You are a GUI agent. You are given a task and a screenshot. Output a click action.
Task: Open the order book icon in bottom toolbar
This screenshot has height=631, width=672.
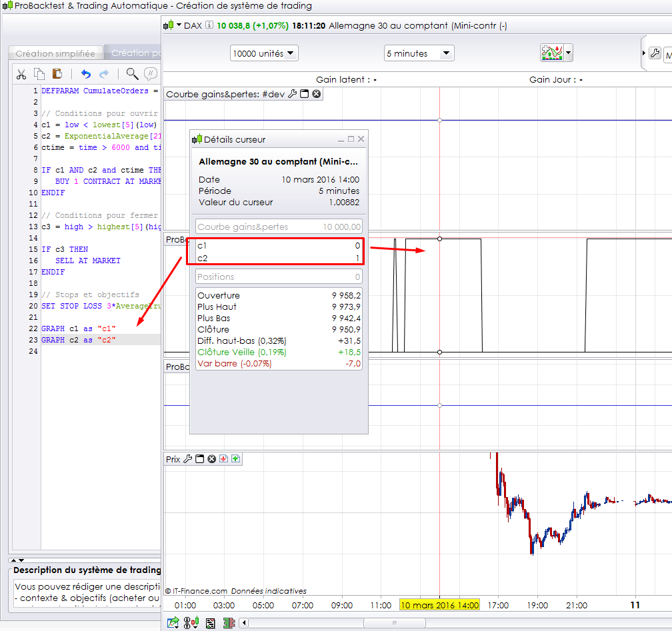tap(229, 623)
